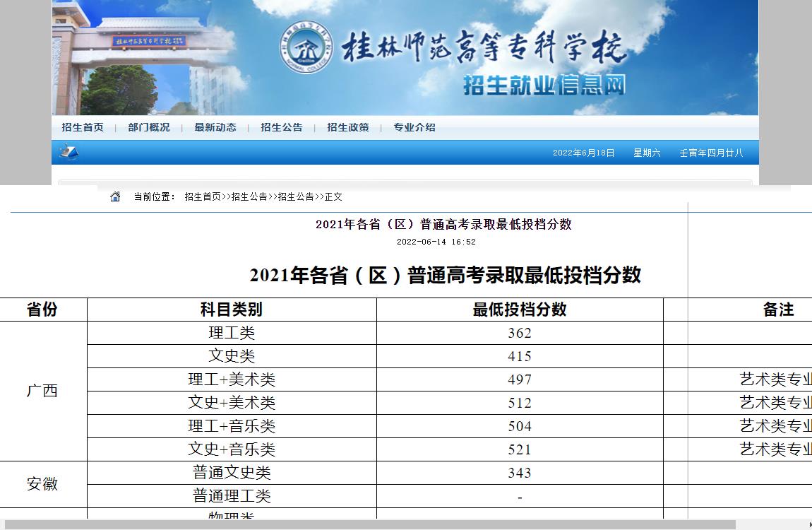Open the 最新动态 menu item
This screenshot has width=812, height=530.
pos(215,127)
